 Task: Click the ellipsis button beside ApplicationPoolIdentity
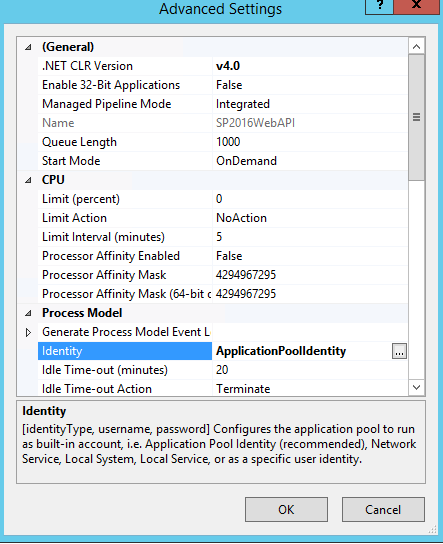pos(399,351)
